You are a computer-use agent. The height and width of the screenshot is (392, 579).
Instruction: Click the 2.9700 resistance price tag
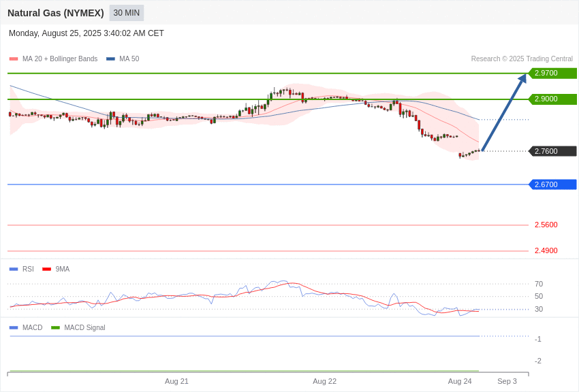552,73
